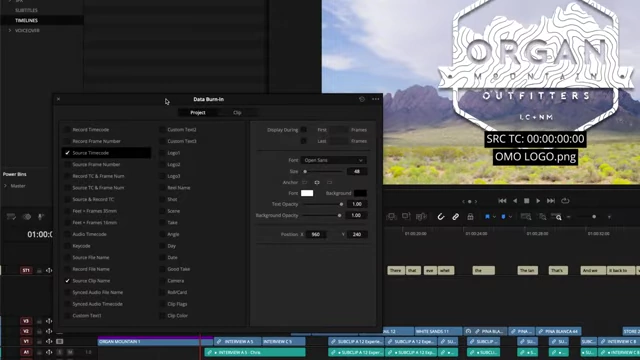Viewport: 640px width, 360px height.
Task: Set anchor to center alignment
Action: point(317,182)
